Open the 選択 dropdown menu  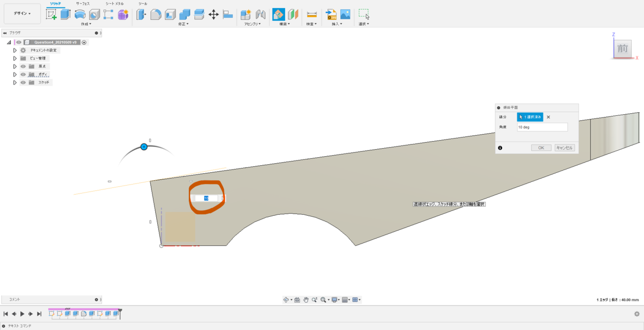point(364,24)
